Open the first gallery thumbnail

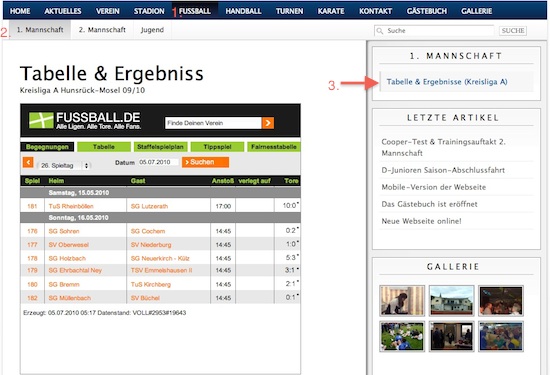(402, 301)
